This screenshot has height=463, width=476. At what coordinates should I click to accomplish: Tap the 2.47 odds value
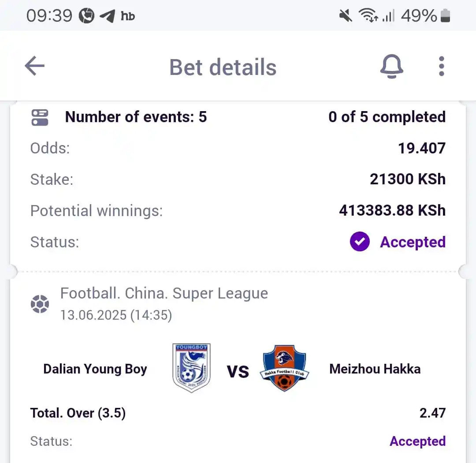(433, 413)
